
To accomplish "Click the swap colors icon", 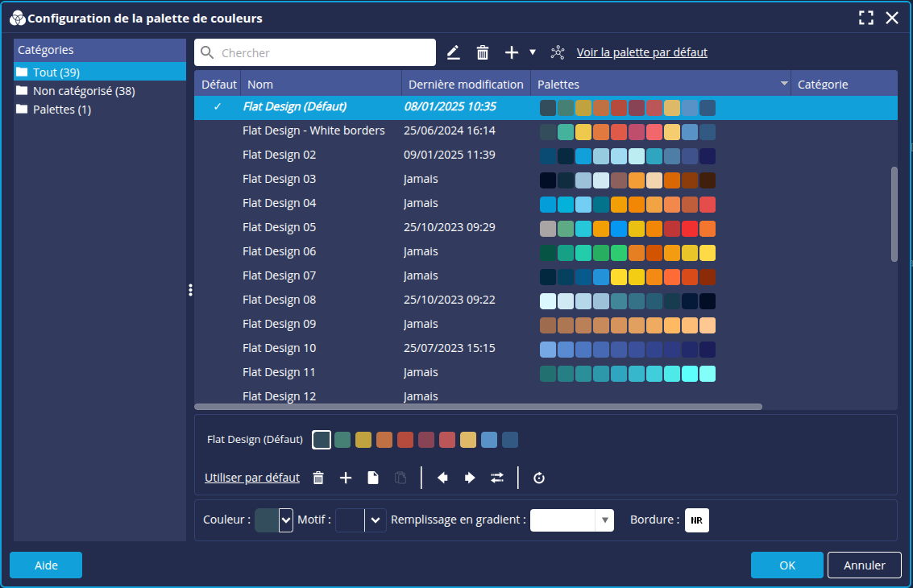I will coord(497,478).
